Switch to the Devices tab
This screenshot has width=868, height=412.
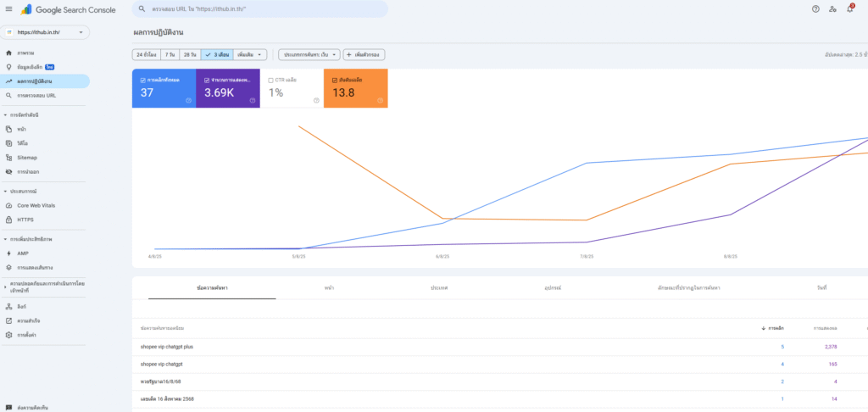pos(553,288)
